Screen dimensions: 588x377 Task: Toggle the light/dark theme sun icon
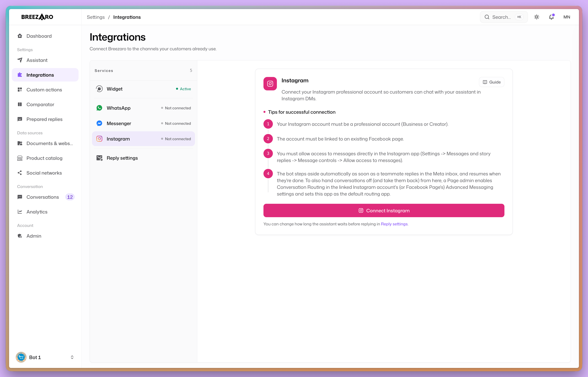(x=536, y=17)
